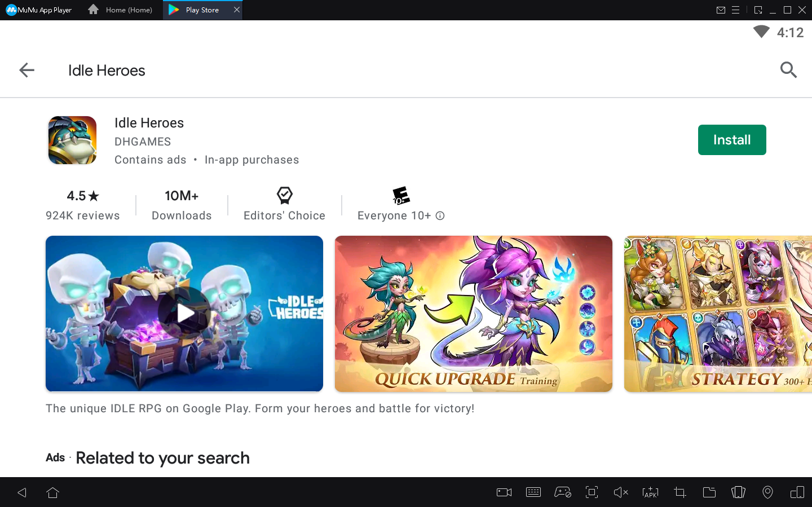Screen dimensions: 812x507
Task: Open the crop screen tool
Action: (x=680, y=492)
